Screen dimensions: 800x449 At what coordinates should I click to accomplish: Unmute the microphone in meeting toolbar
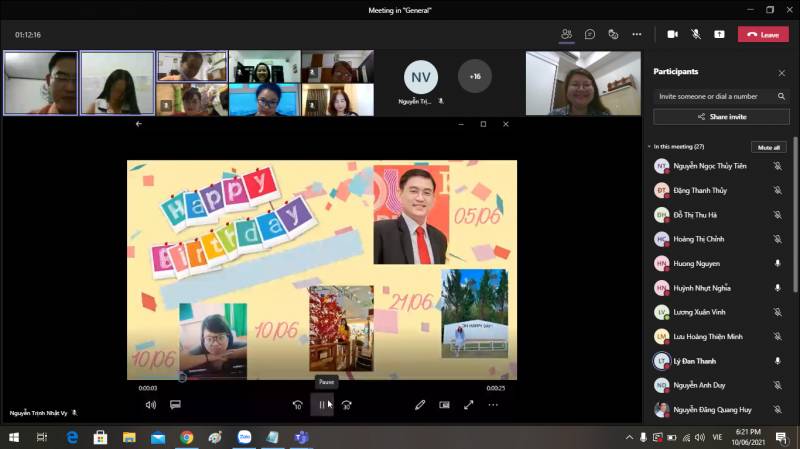[x=695, y=34]
